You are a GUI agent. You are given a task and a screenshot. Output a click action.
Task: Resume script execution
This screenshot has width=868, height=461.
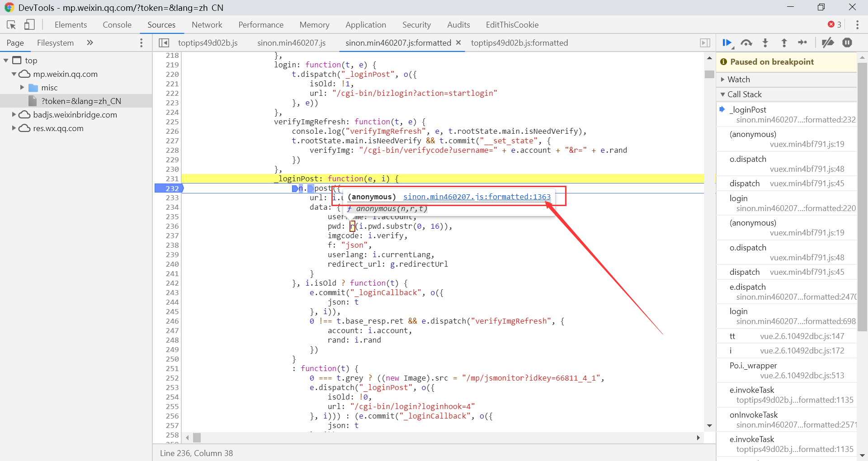tap(727, 43)
